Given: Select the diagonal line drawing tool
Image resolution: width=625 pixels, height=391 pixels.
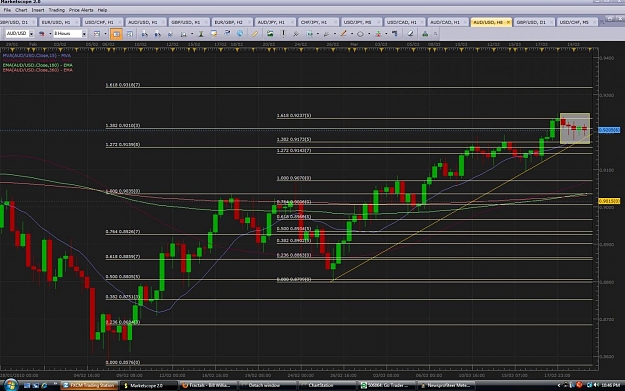Looking at the screenshot, I should pos(344,34).
